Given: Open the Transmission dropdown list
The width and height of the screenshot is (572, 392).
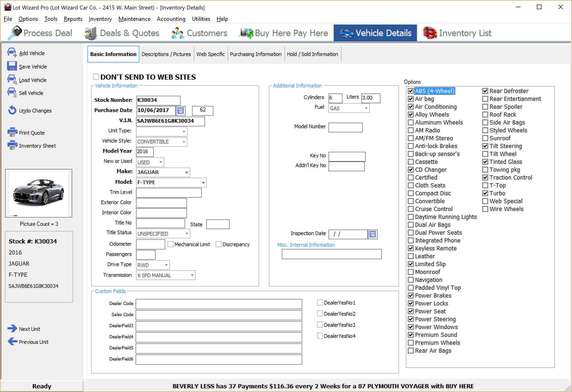Looking at the screenshot, I should [x=192, y=275].
